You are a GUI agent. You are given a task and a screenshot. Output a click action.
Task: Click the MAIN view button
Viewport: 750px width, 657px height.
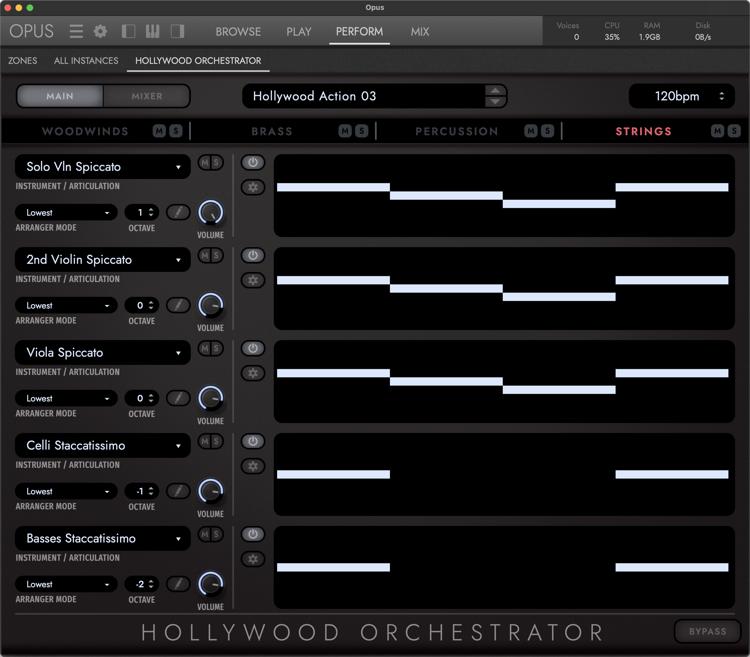(60, 96)
